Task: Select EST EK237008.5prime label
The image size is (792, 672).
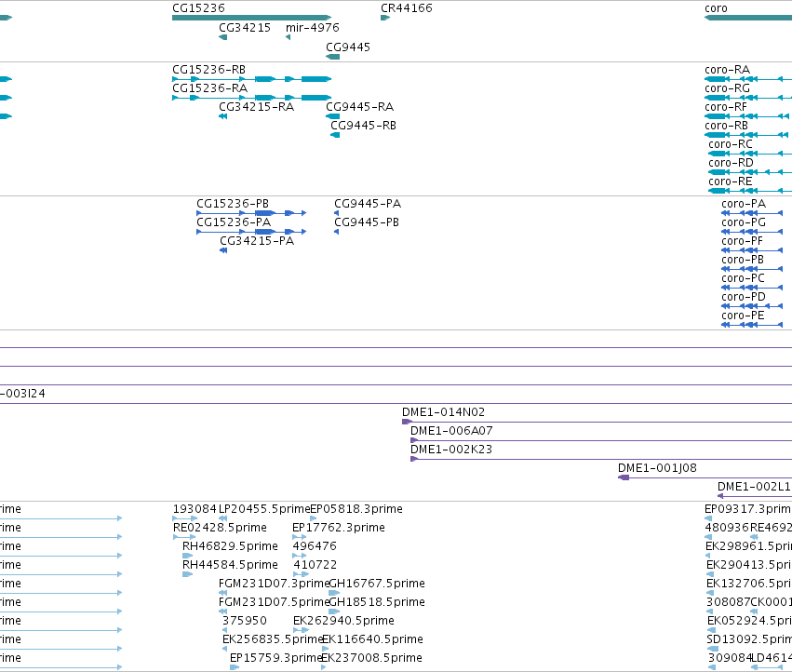Action: 371,658
